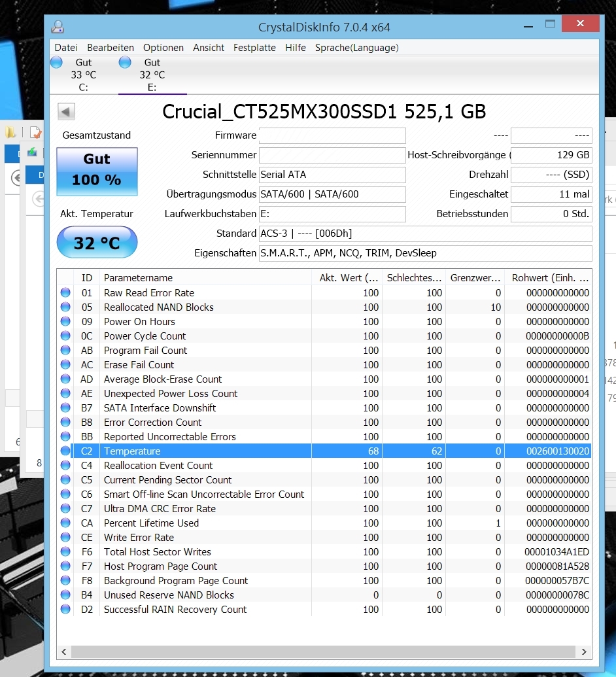Click status orb of SATA Interface Downshift

tap(65, 408)
